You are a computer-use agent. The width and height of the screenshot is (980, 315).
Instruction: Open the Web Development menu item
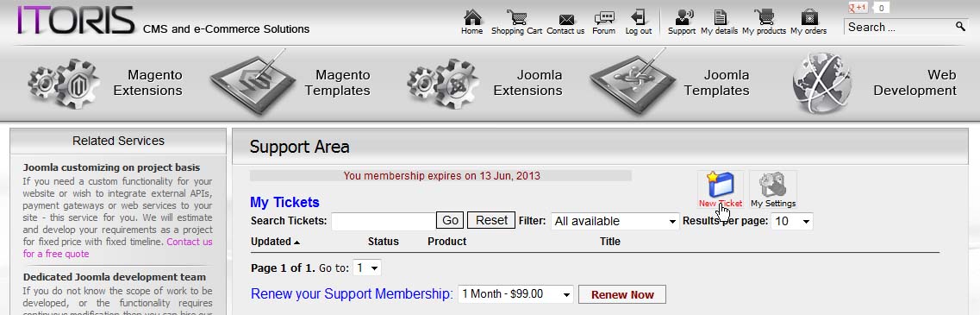915,83
